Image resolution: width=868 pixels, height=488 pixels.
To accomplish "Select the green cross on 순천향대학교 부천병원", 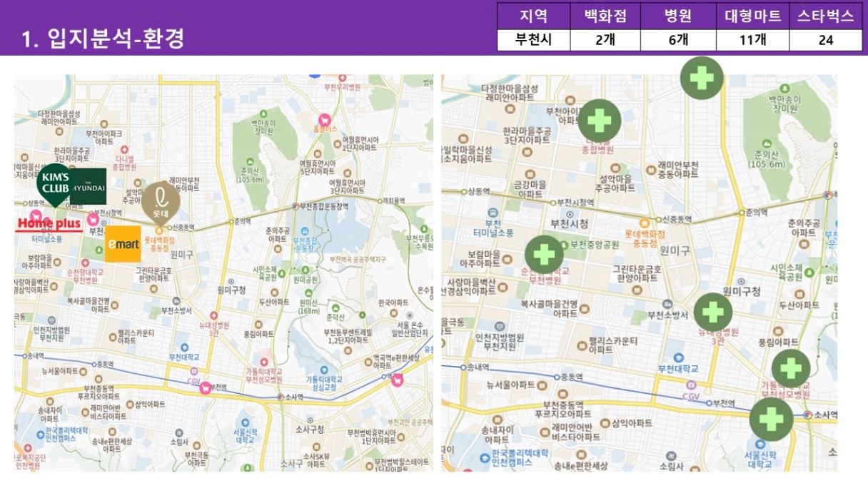I will click(544, 255).
